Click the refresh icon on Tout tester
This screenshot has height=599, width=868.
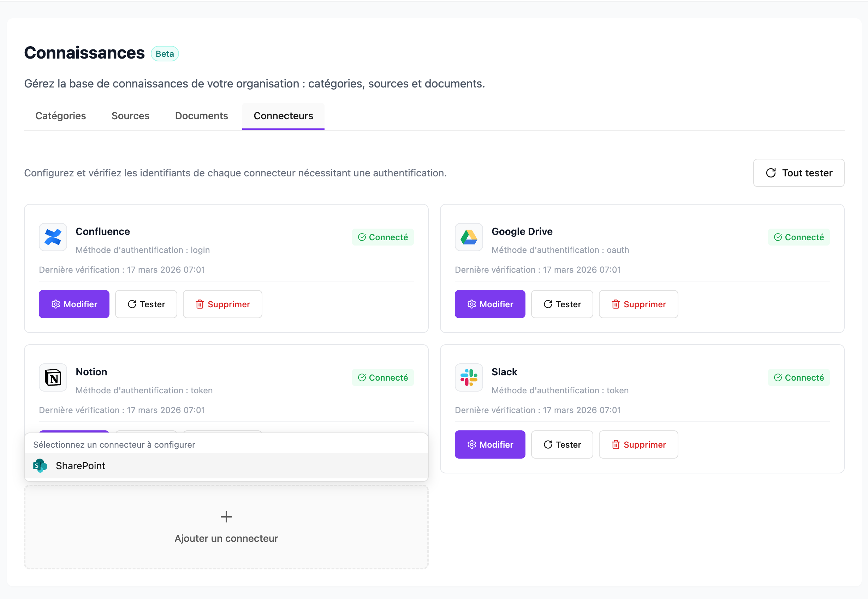pyautogui.click(x=771, y=173)
